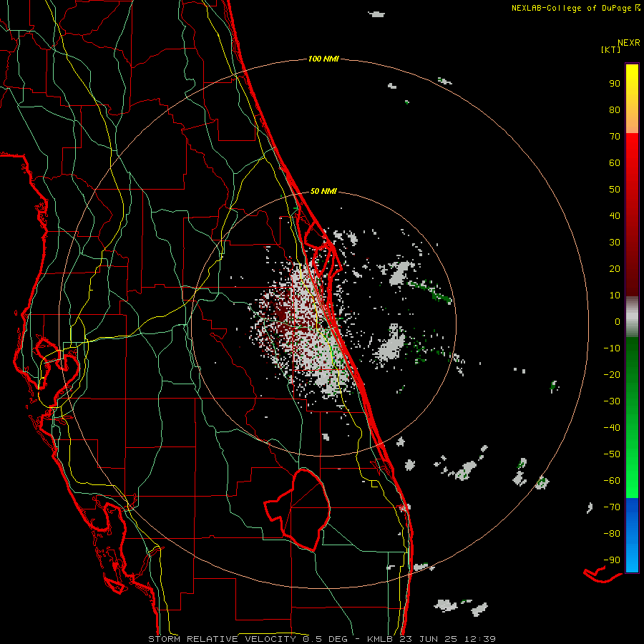Select the positive 60 scale label
This screenshot has height=644, width=644.
coord(615,163)
